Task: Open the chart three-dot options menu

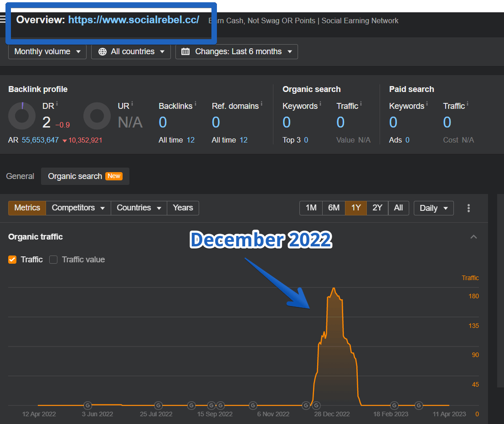Action: tap(468, 208)
